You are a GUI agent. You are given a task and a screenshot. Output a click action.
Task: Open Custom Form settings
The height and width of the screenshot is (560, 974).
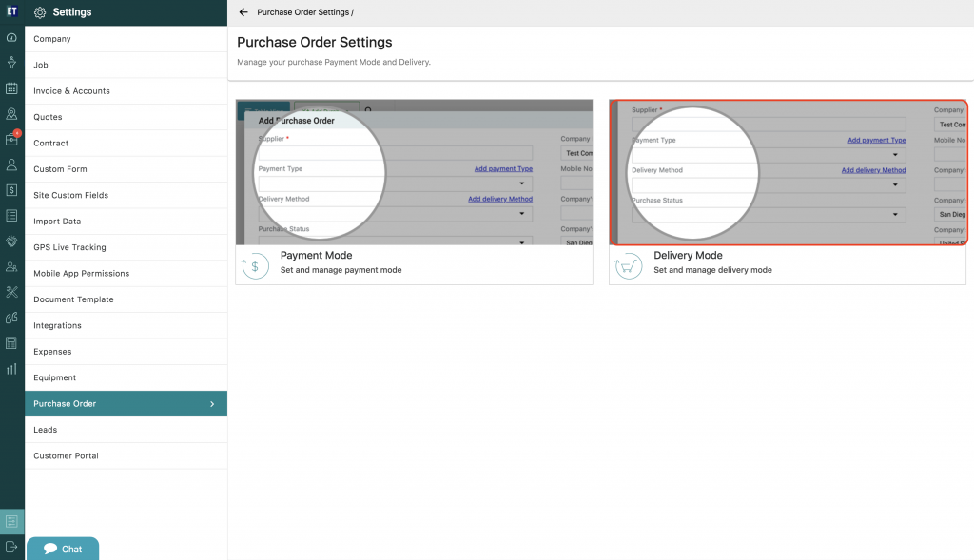point(127,169)
